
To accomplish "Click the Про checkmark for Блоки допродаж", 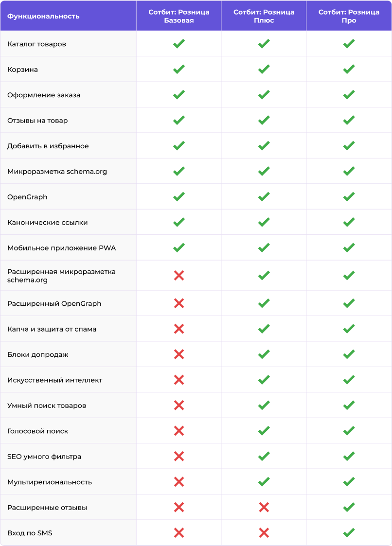I will (349, 354).
